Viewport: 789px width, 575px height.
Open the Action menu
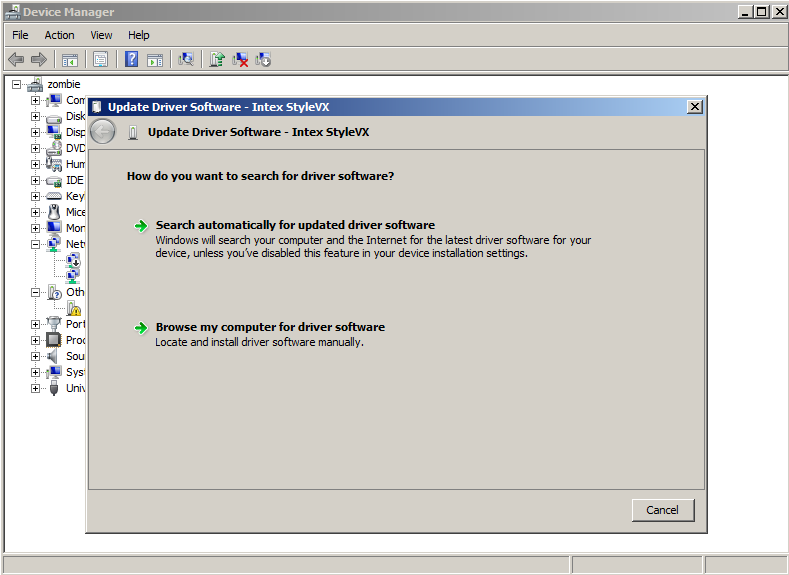pos(59,35)
